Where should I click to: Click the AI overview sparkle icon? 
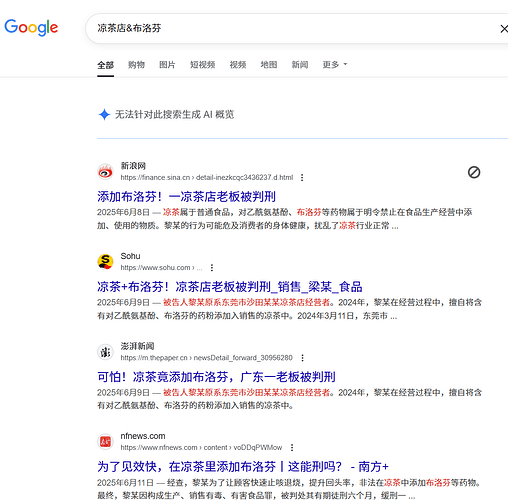(x=104, y=115)
